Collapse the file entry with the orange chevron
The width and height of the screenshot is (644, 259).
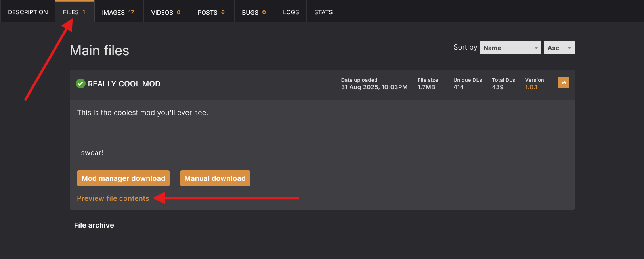(x=564, y=82)
